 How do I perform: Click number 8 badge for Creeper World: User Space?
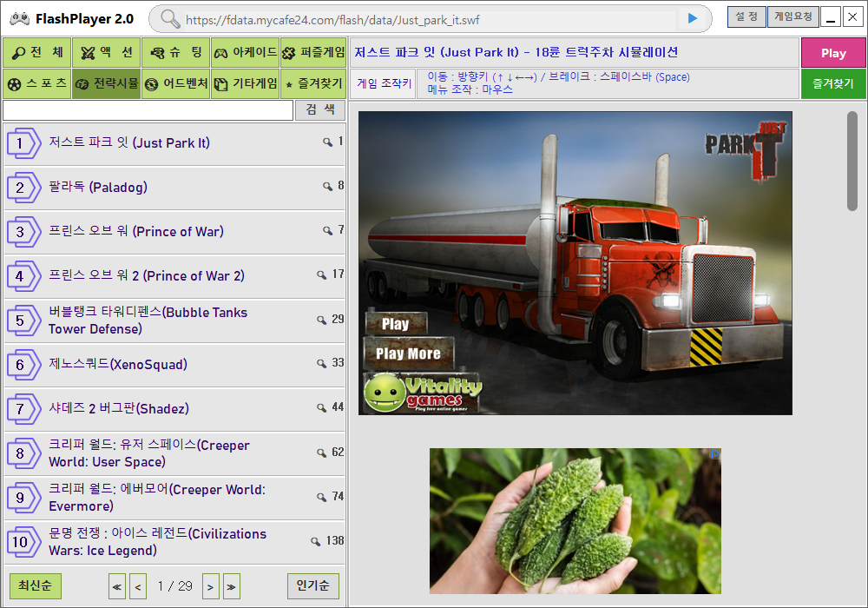pyautogui.click(x=23, y=453)
